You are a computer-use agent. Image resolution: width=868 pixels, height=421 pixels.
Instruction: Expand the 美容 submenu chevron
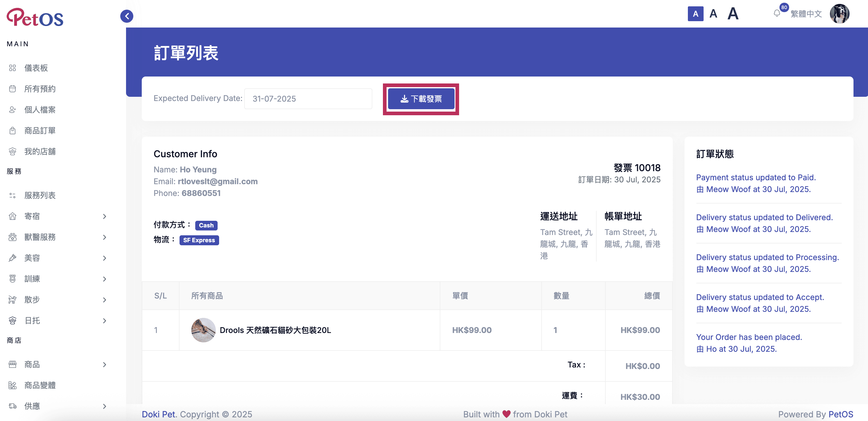click(105, 258)
